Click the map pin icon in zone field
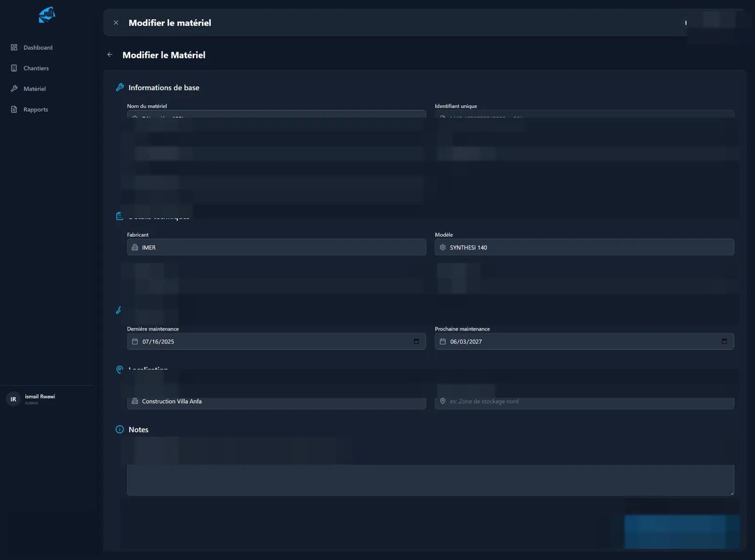 coord(443,401)
